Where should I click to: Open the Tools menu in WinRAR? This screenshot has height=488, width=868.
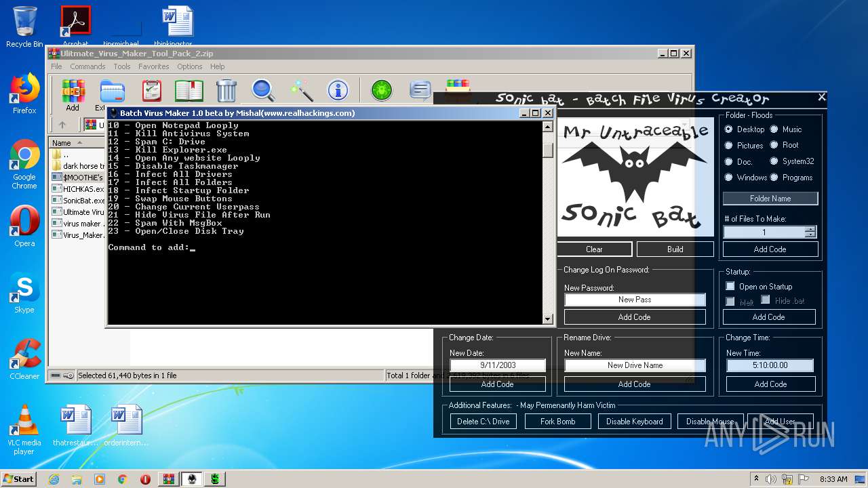click(x=122, y=66)
